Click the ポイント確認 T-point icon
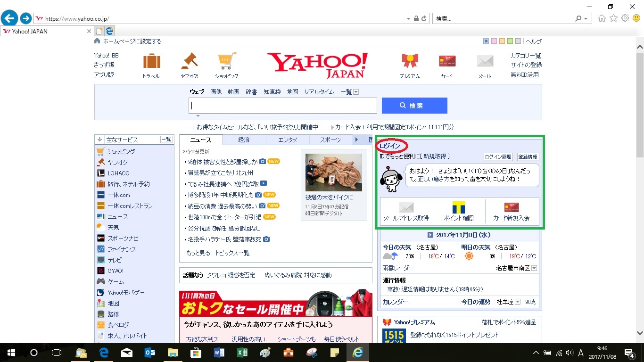Screen dimensions: 644x362 point(459,211)
